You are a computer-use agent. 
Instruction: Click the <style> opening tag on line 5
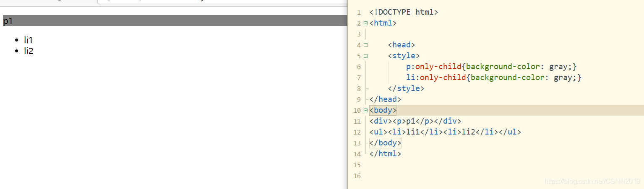tap(404, 56)
